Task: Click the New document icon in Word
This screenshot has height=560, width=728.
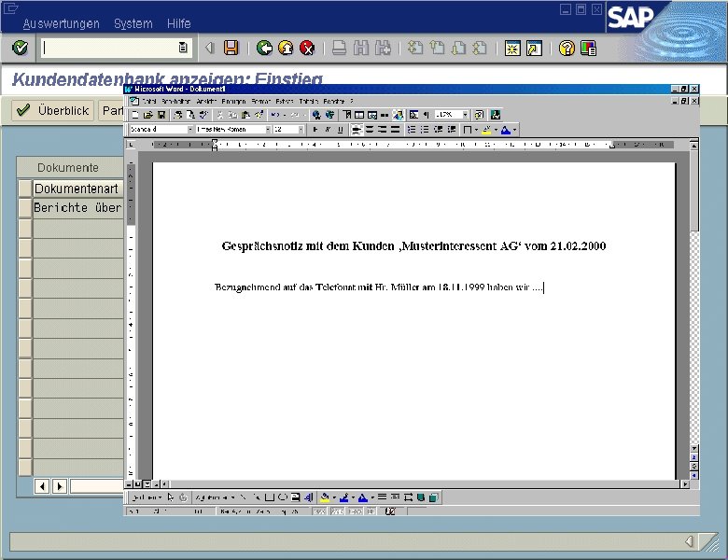Action: click(x=135, y=115)
